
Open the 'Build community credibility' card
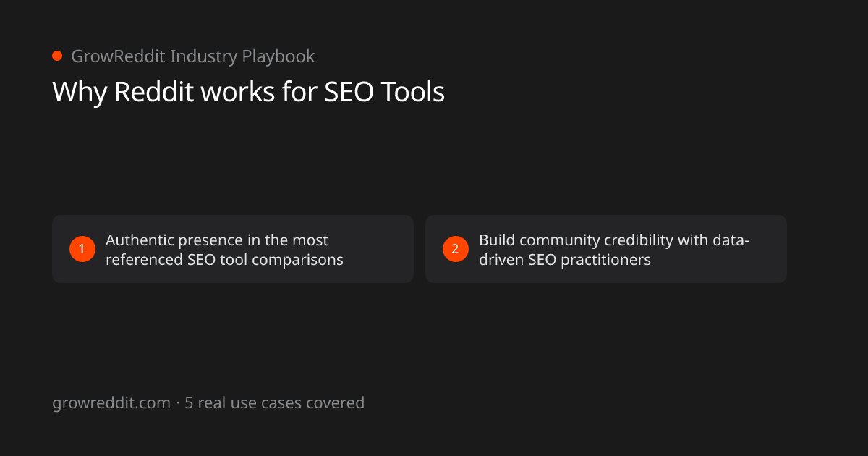(x=606, y=249)
